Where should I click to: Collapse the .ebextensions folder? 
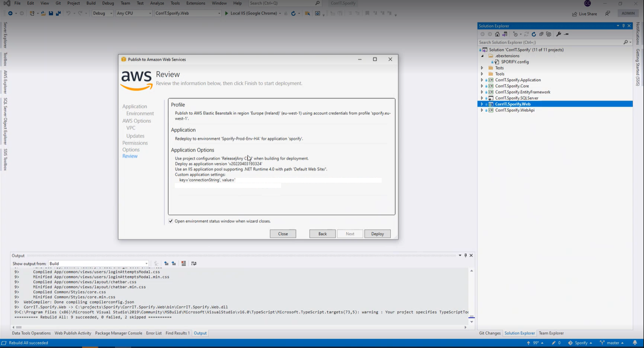click(x=482, y=56)
